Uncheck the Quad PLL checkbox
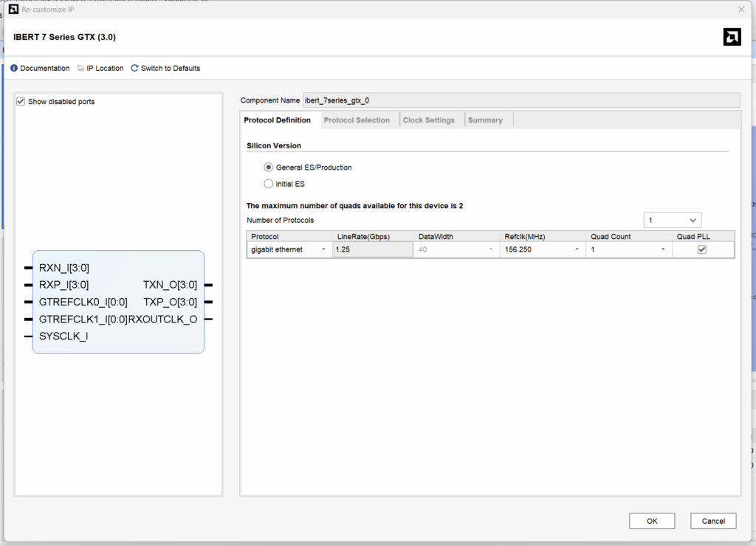 coord(702,249)
